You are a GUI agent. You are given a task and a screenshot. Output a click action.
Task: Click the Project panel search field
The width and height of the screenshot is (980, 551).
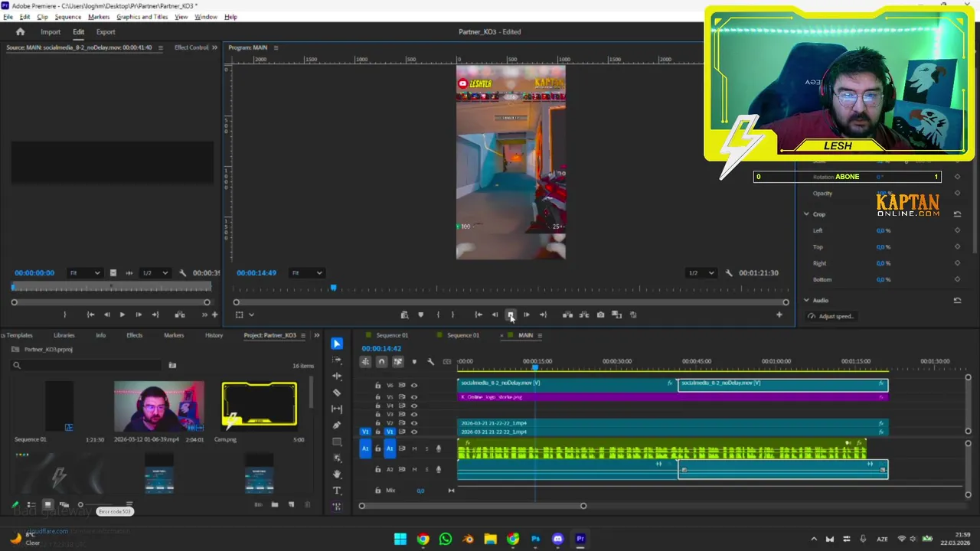(x=86, y=366)
